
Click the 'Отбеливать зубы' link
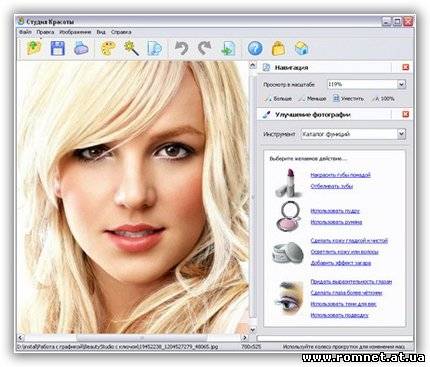click(x=332, y=186)
